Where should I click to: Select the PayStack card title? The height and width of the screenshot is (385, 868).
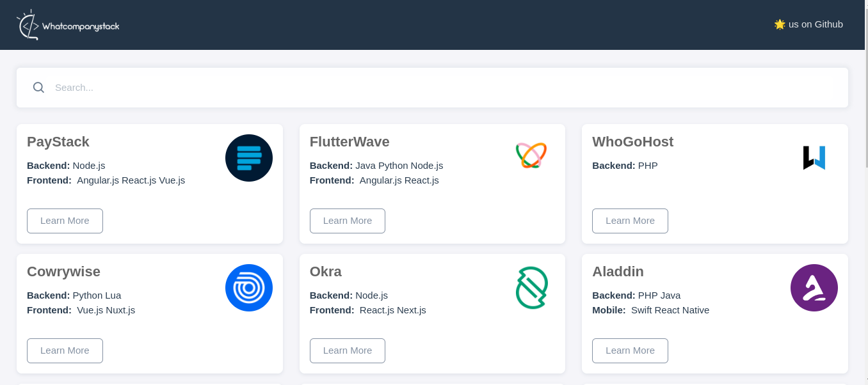click(58, 142)
